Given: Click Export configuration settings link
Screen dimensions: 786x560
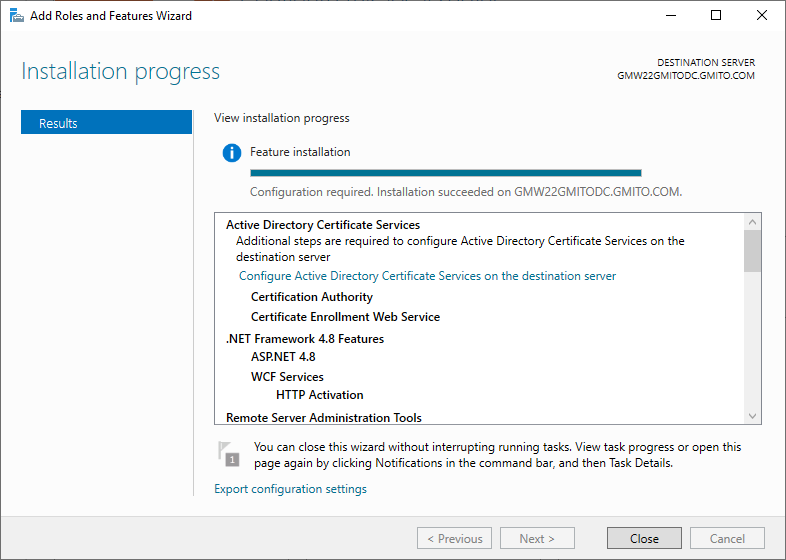Looking at the screenshot, I should [x=290, y=489].
